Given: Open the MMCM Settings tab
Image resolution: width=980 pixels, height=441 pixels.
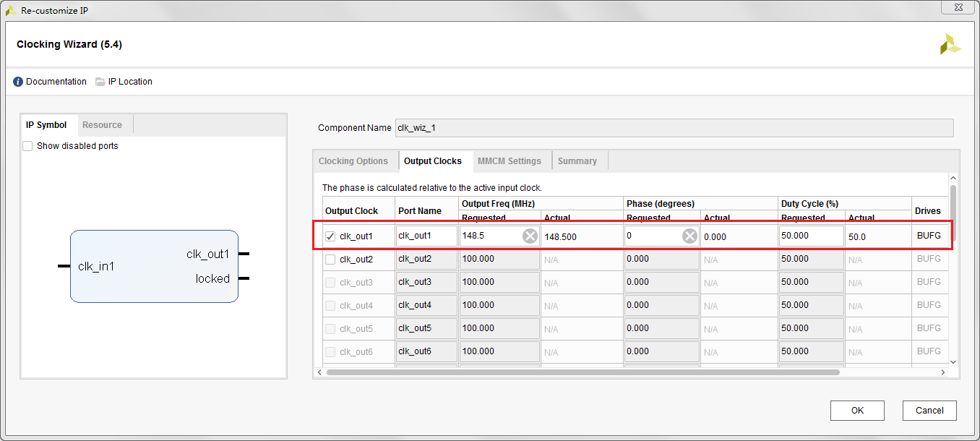Looking at the screenshot, I should [509, 161].
